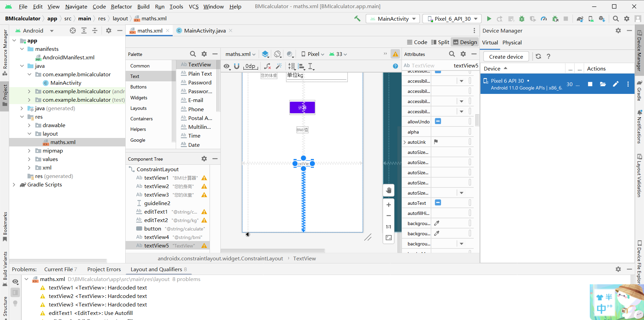Toggle the allowUndo attribute checkbox
This screenshot has width=644, height=320.
pos(438,121)
